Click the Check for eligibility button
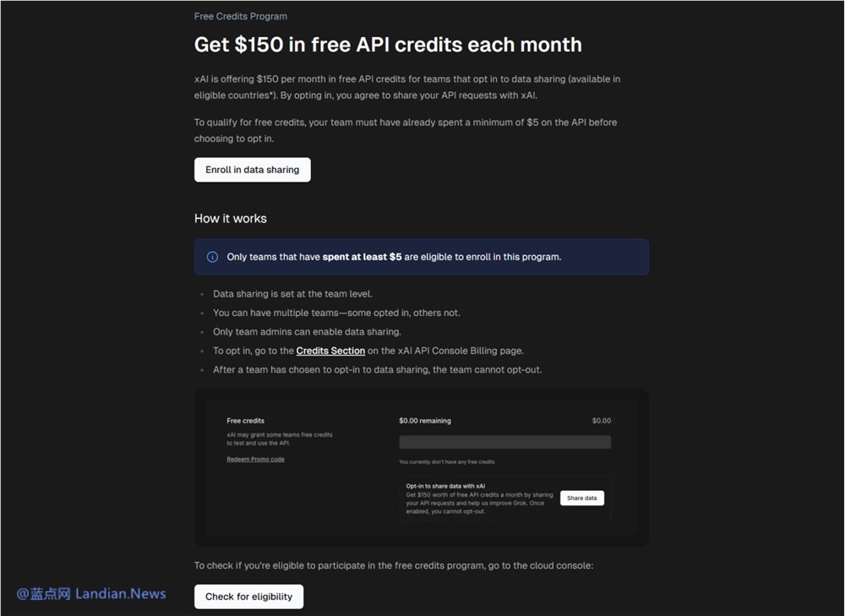The width and height of the screenshot is (845, 616). 248,597
